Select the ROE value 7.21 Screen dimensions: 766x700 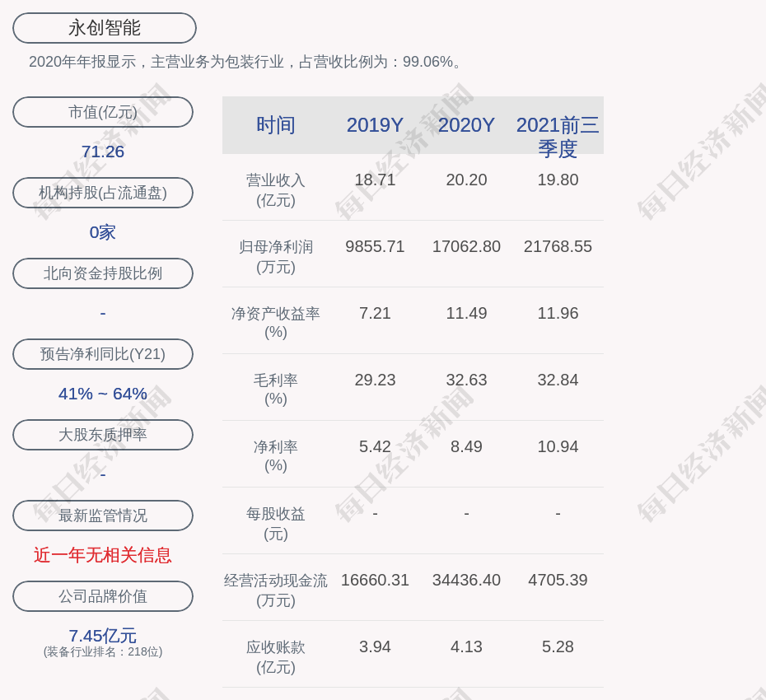[375, 313]
